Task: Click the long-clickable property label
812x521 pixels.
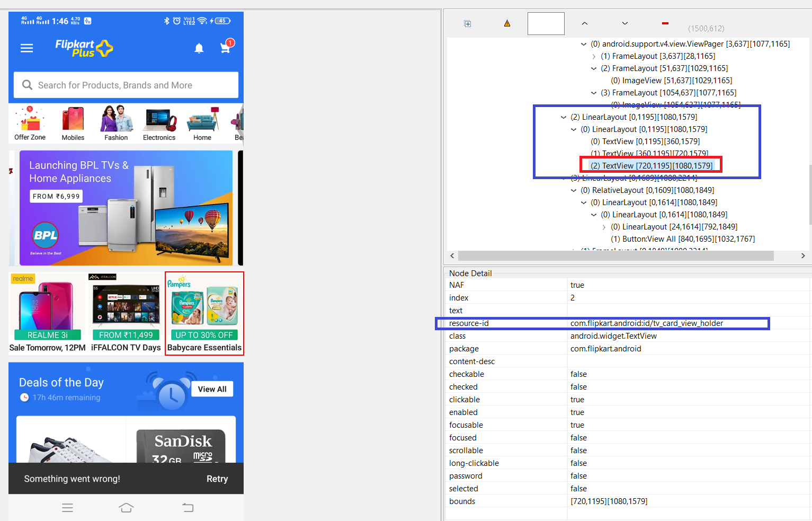Action: 474,463
